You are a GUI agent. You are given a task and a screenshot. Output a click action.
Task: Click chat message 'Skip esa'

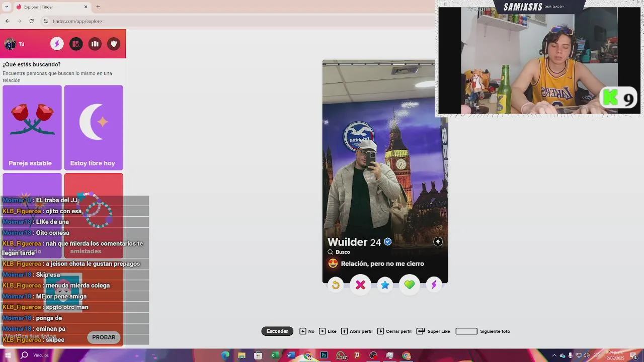pos(48,275)
